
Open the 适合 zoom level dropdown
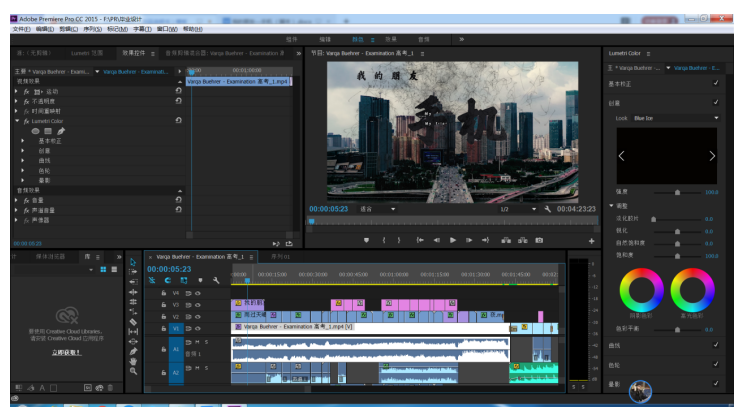pos(377,209)
